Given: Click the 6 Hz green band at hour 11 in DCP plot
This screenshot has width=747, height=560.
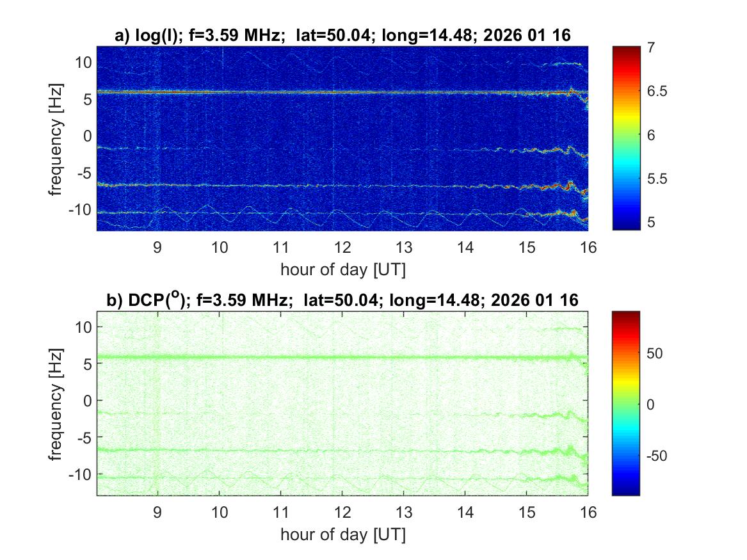Looking at the screenshot, I should 281,356.
